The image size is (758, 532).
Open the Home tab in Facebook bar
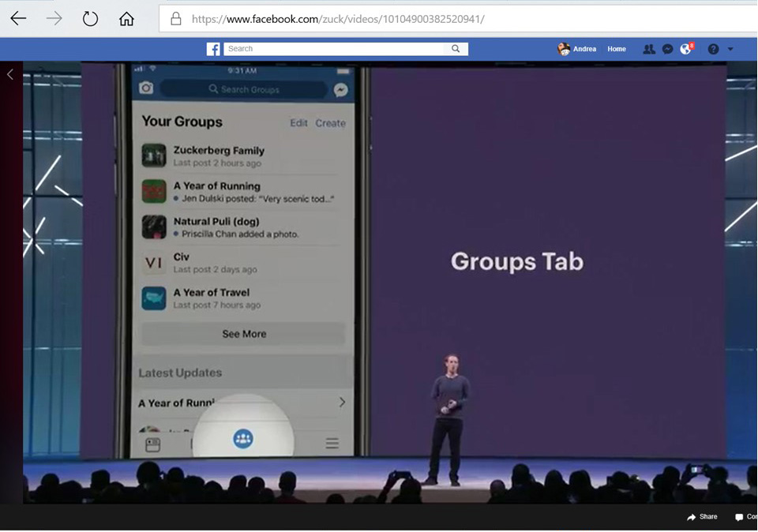(x=617, y=49)
